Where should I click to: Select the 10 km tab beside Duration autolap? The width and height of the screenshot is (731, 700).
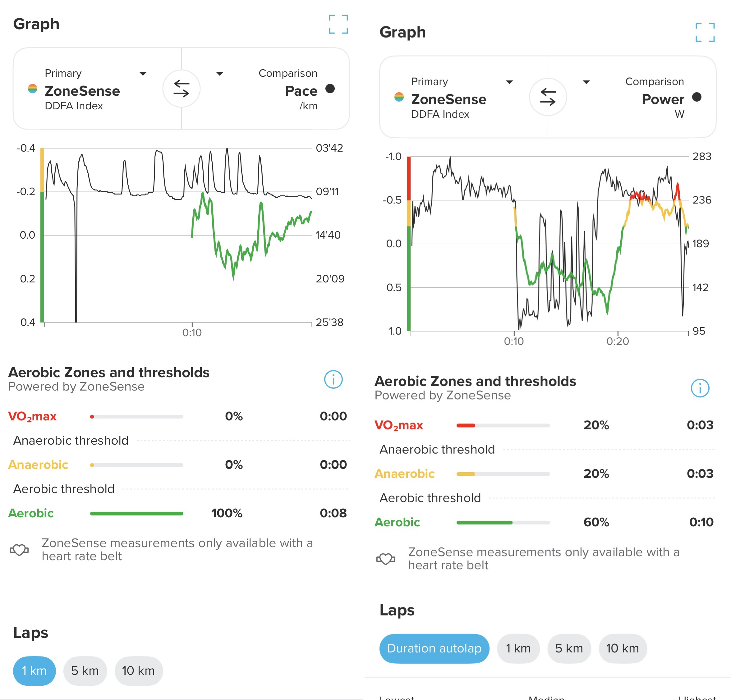[623, 648]
